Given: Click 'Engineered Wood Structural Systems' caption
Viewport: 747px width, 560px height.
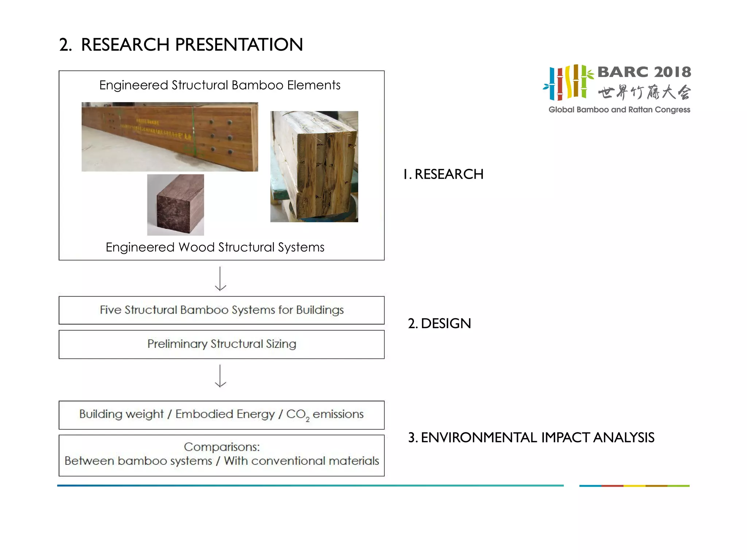Looking at the screenshot, I should [x=215, y=247].
